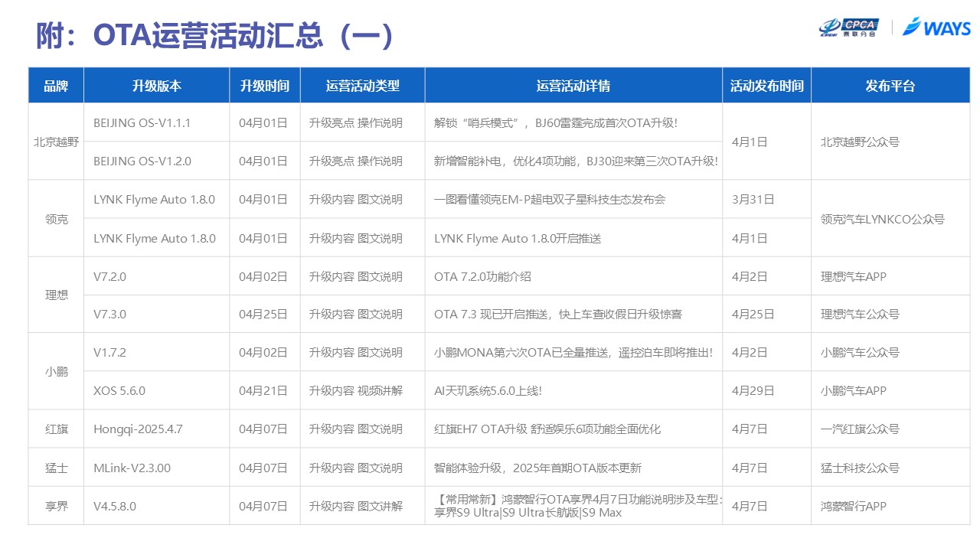
Task: Click detail 小鹏MONA第六次OTA已全量推送
Action: 573,352
